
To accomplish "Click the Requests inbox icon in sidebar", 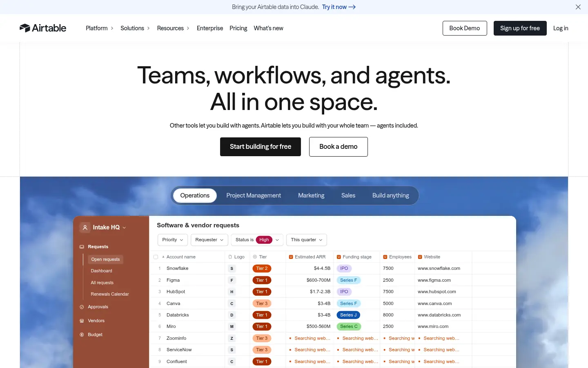I will pos(82,247).
